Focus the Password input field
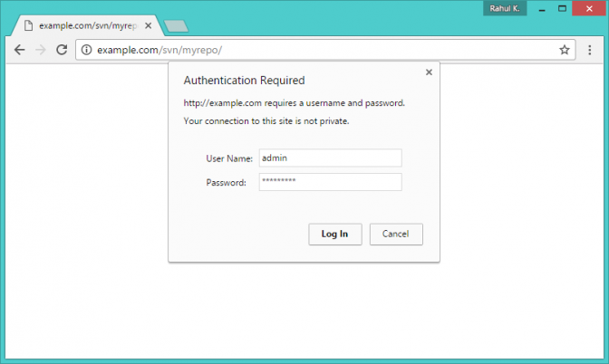Screen dimensions: 609x364 pyautogui.click(x=331, y=182)
